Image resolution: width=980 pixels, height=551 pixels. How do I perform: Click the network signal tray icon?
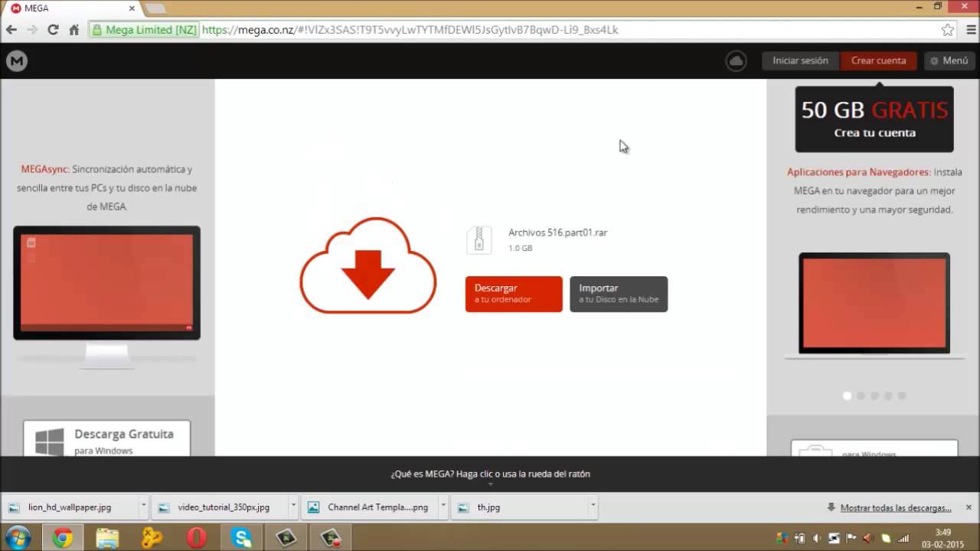(903, 538)
